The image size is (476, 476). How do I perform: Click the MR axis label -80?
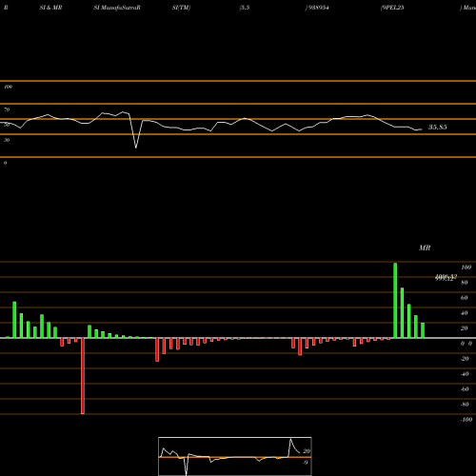pyautogui.click(x=465, y=405)
